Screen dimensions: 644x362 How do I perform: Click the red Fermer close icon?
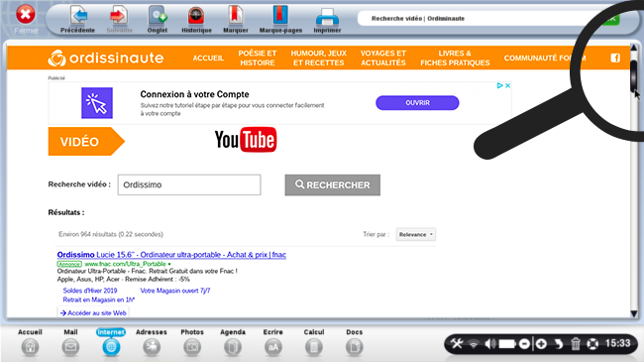tap(26, 15)
